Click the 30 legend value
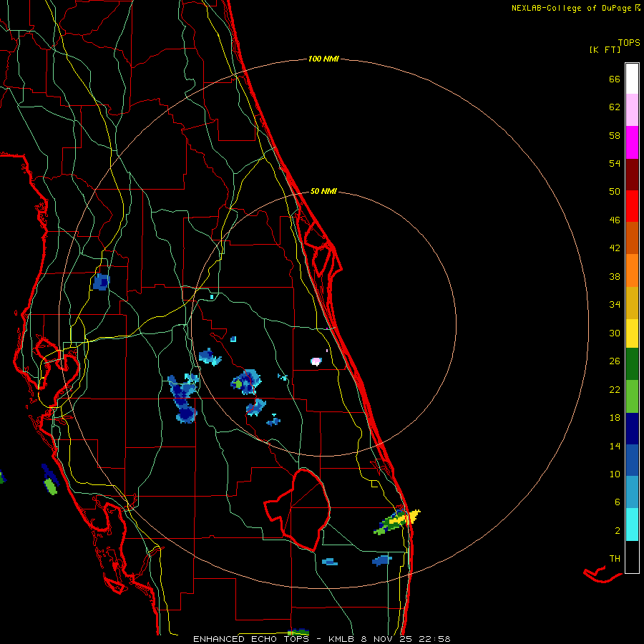Screen dimensions: 644x644 (615, 333)
